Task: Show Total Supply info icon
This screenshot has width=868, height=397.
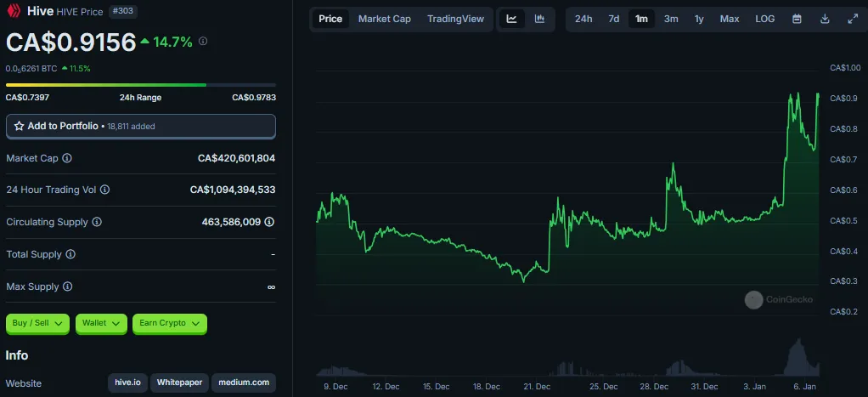Action: click(70, 254)
